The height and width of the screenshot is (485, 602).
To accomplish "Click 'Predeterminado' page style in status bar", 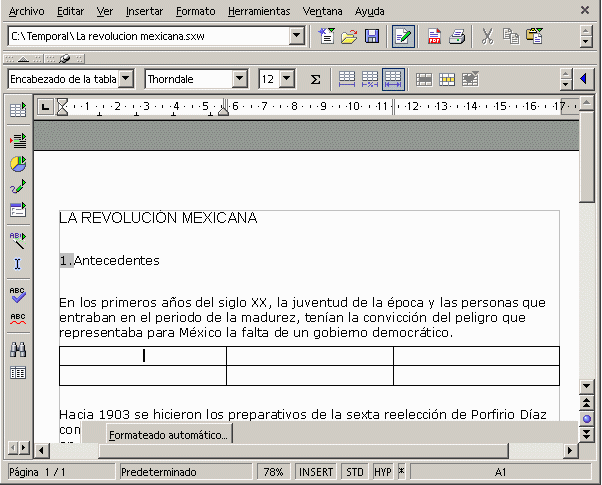I will click(185, 472).
